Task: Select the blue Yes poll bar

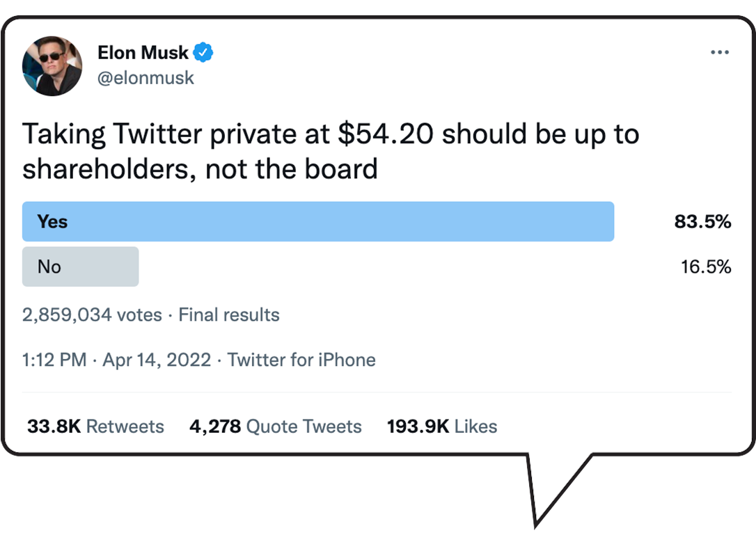Action: (x=317, y=222)
